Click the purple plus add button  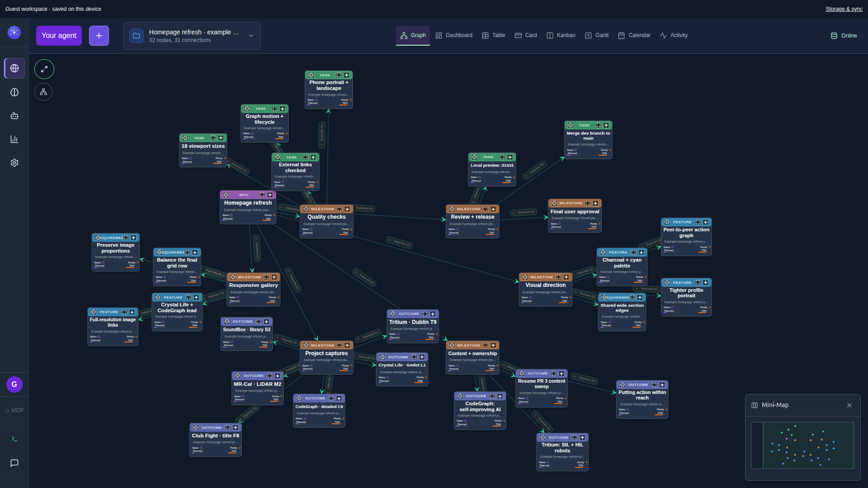[x=99, y=36]
